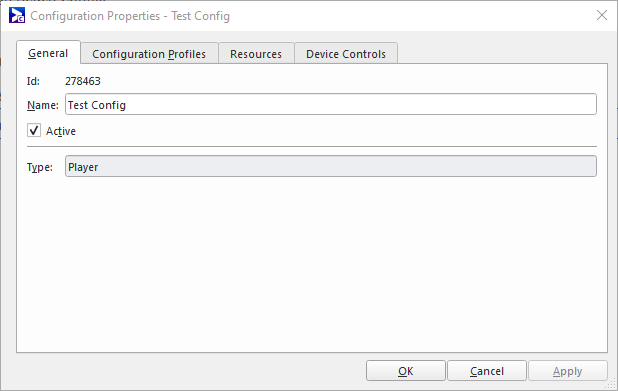
Task: Click into the Name text field
Action: (331, 104)
